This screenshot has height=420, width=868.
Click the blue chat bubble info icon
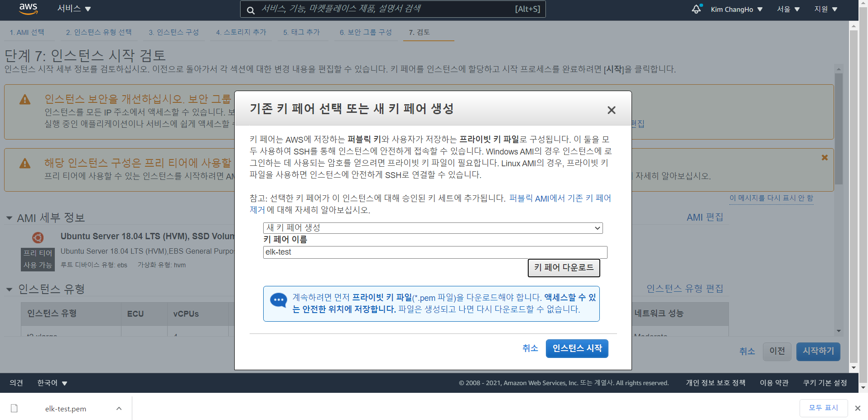279,300
